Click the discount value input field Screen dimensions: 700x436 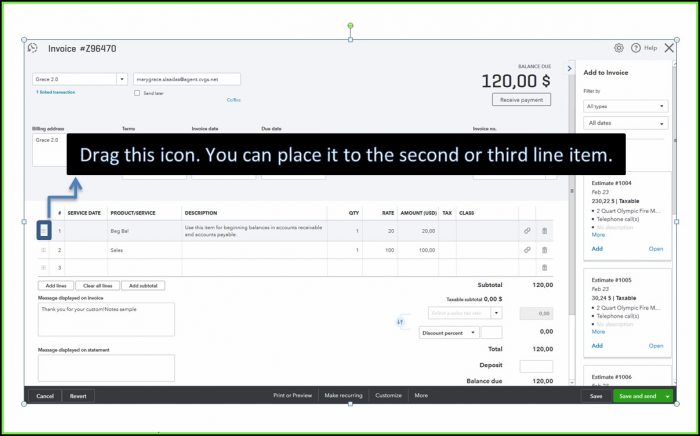492,333
